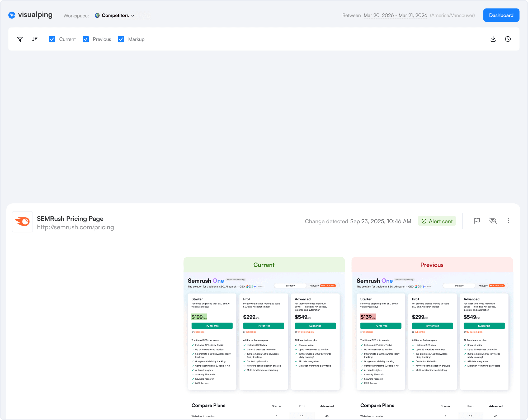Click the 'save up to 17%' badge in Current
Screen dimensions: 528x420
328,286
